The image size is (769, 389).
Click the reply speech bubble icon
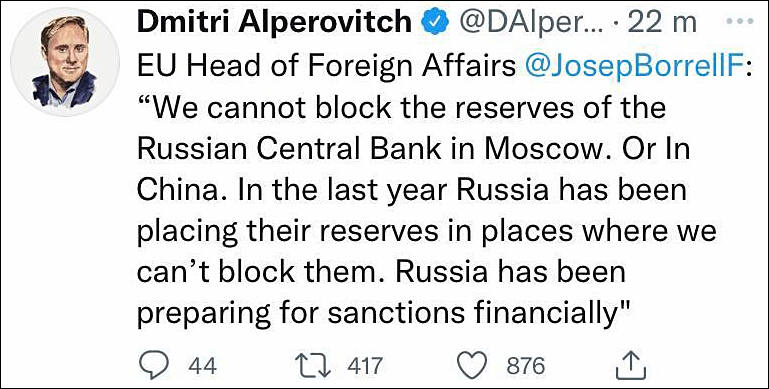(x=154, y=365)
